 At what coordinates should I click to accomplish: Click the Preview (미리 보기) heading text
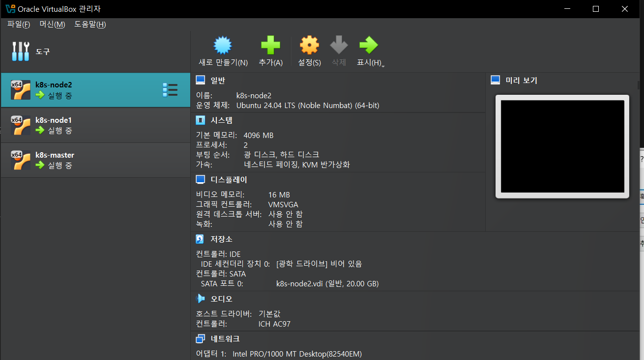(x=522, y=81)
